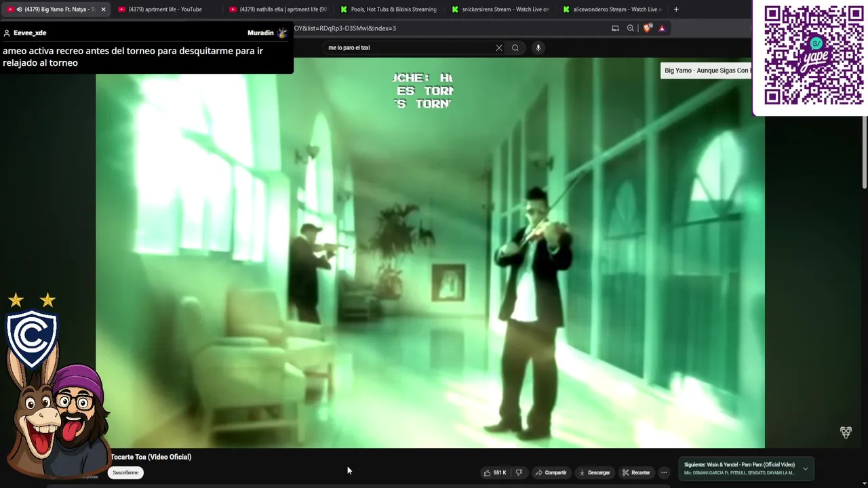
Task: Click the Brave Rewards triangle icon
Action: pos(662,28)
